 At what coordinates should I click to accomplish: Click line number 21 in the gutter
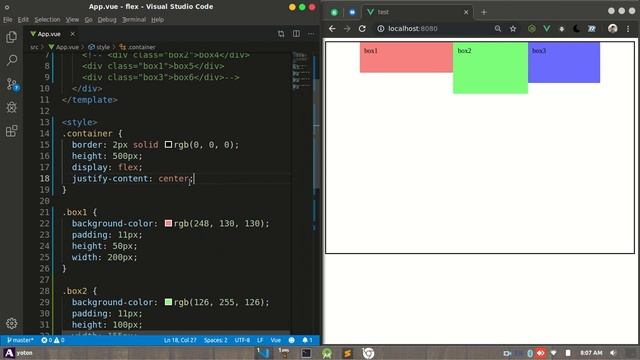click(x=44, y=212)
